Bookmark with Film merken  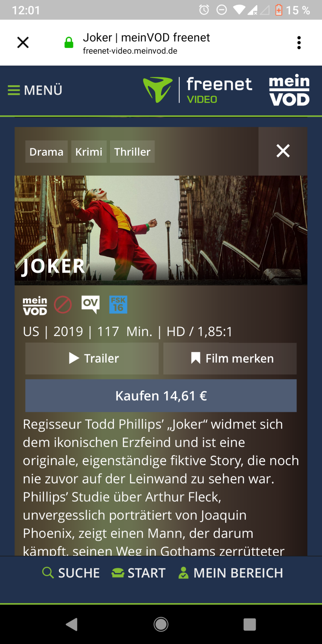click(x=230, y=358)
